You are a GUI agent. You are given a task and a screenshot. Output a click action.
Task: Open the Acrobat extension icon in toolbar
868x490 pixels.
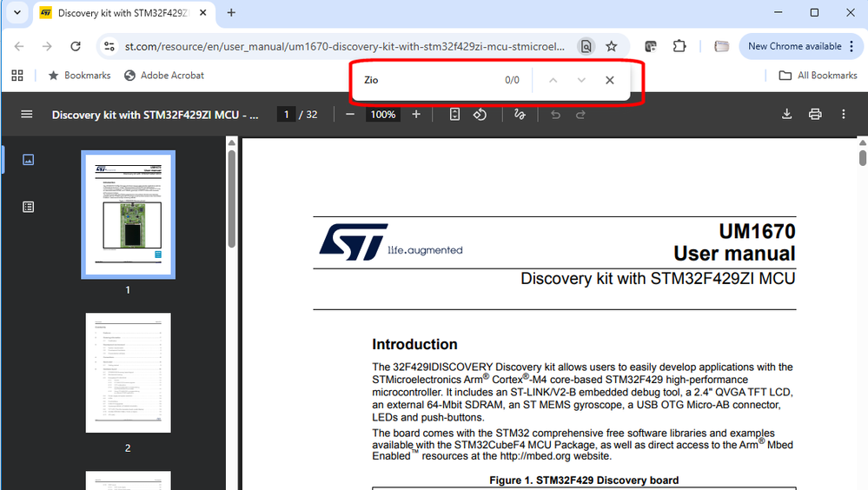click(x=651, y=47)
